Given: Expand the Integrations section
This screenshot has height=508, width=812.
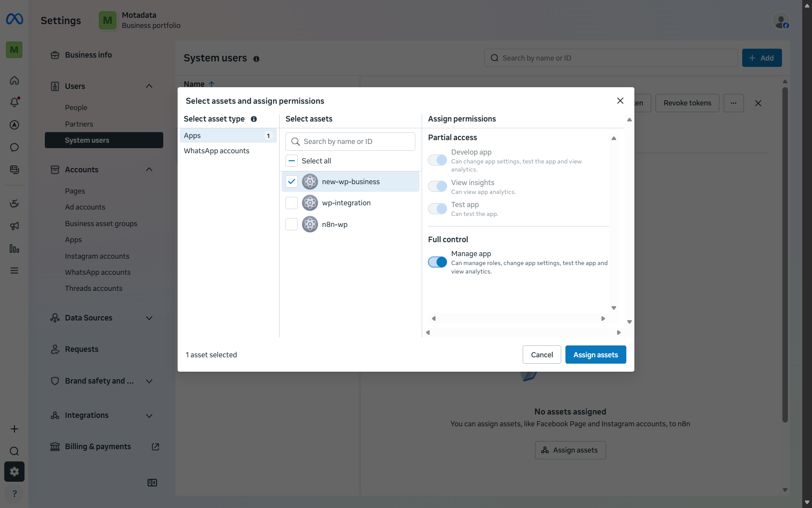Looking at the screenshot, I should 149,416.
